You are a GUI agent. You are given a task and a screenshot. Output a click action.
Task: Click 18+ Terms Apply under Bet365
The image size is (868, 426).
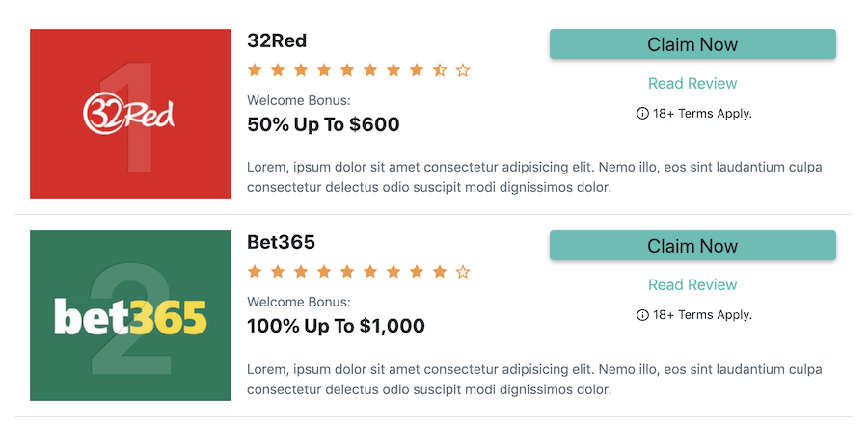(702, 315)
